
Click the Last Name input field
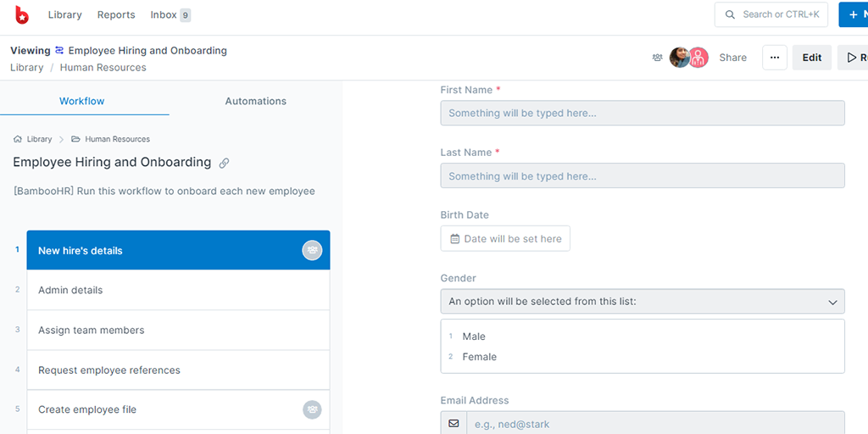643,176
